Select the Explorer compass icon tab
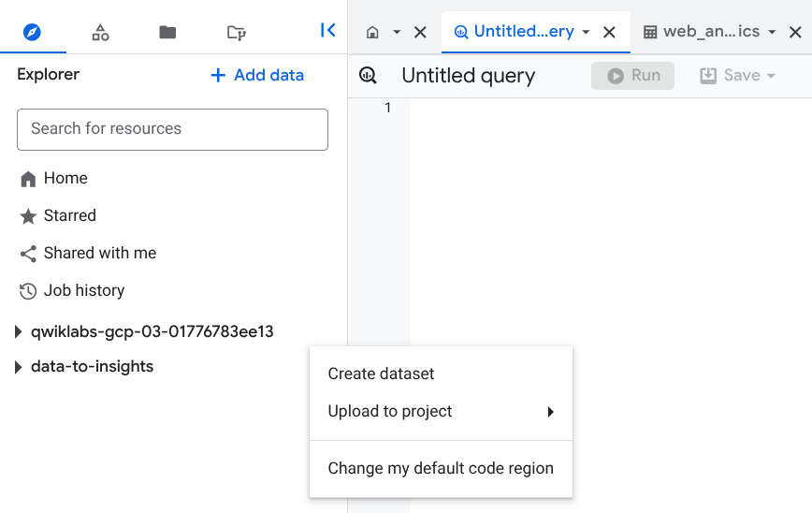This screenshot has height=513, width=812. (x=33, y=32)
